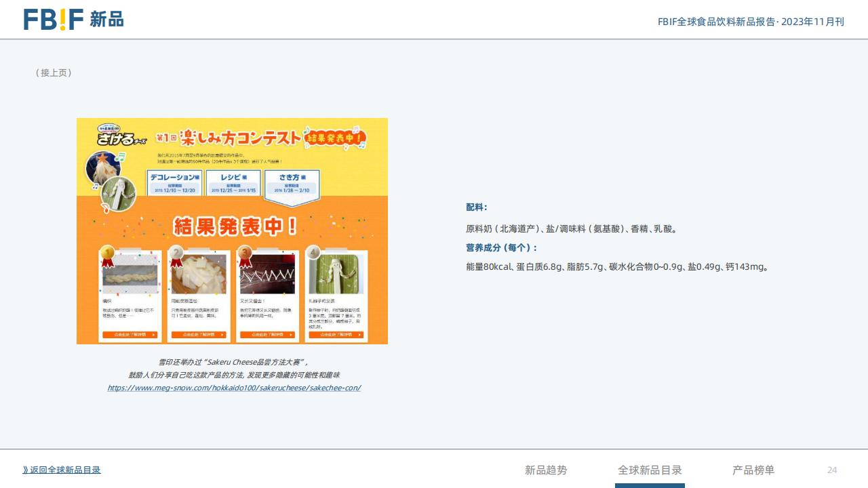Click the second-place entry photo
868x488 pixels.
[199, 275]
